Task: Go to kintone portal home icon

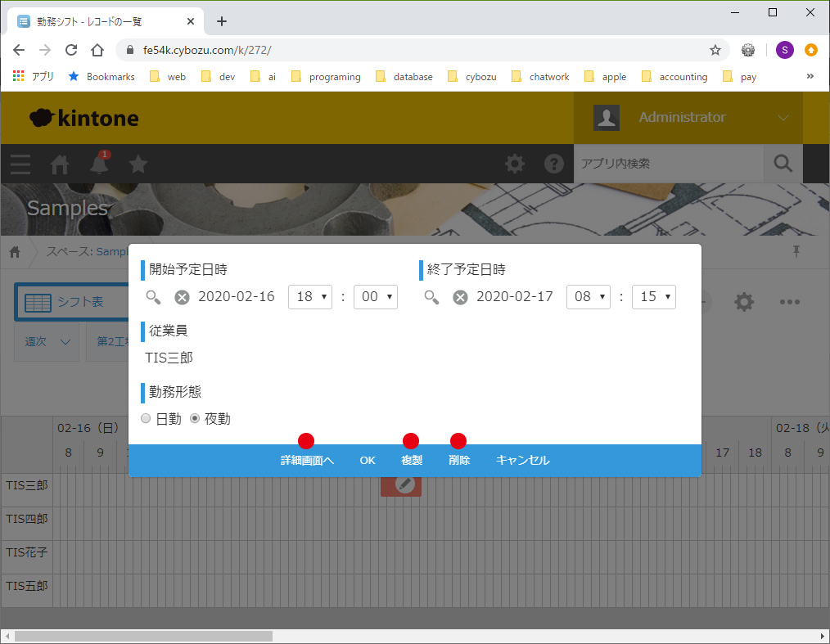Action: [x=60, y=164]
